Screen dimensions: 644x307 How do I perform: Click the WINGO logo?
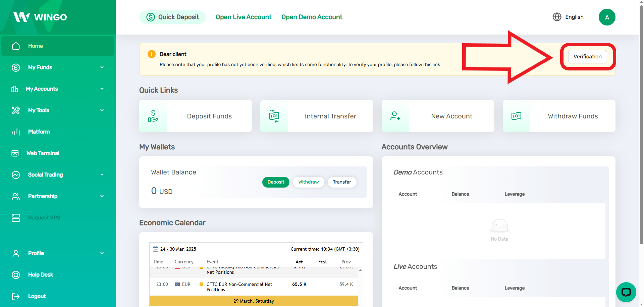(40, 17)
